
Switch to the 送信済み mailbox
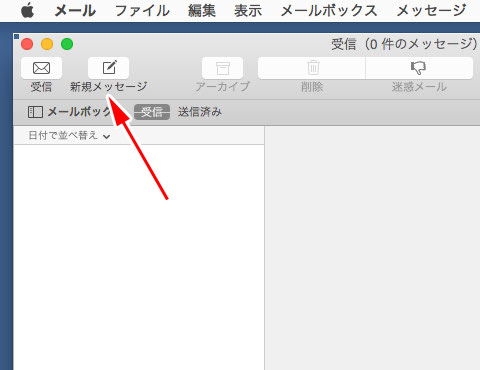(200, 112)
